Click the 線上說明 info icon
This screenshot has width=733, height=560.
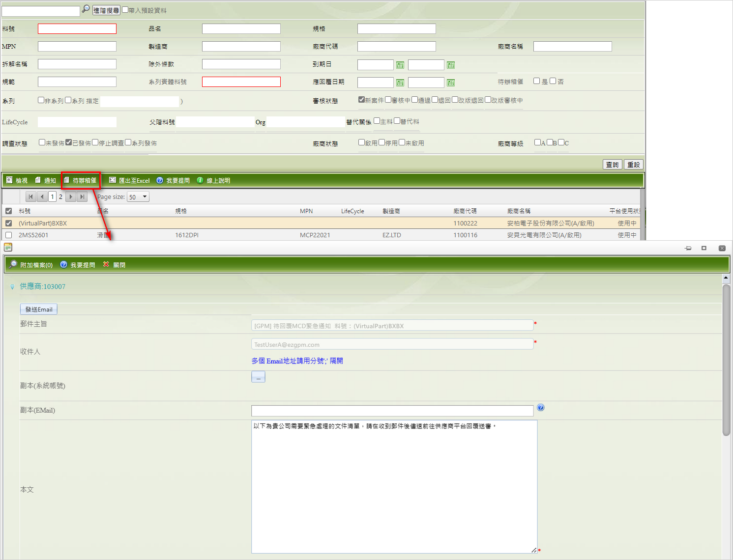coord(200,180)
